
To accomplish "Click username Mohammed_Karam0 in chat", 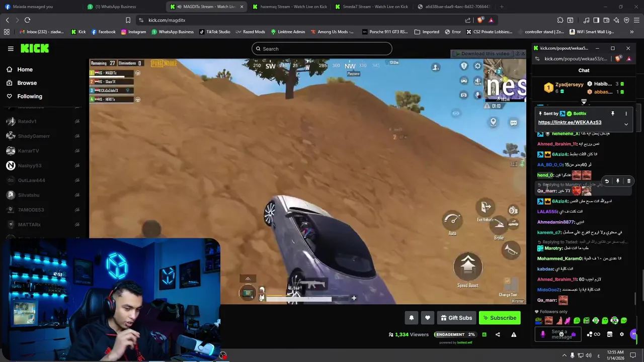I will [x=560, y=258].
